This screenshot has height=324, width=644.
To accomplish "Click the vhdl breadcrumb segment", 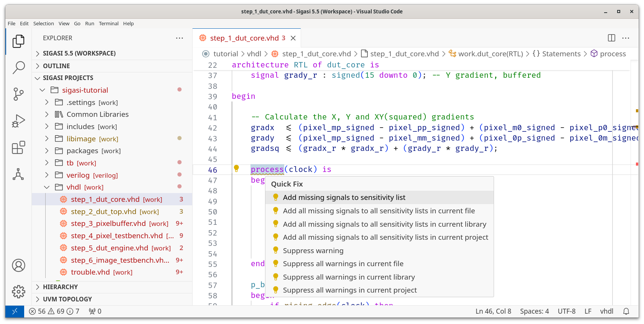I will click(x=254, y=54).
